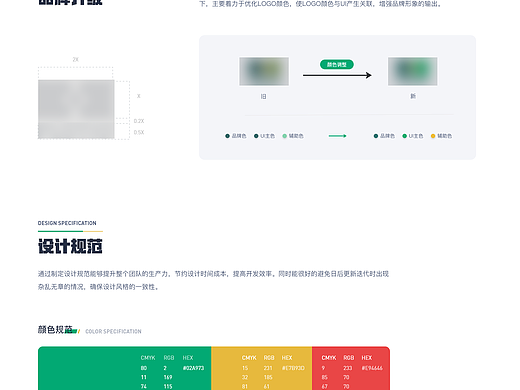Viewport: 520px width, 390px height.
Task: Click the new logo thumbnail labeled 新
Action: tap(413, 71)
